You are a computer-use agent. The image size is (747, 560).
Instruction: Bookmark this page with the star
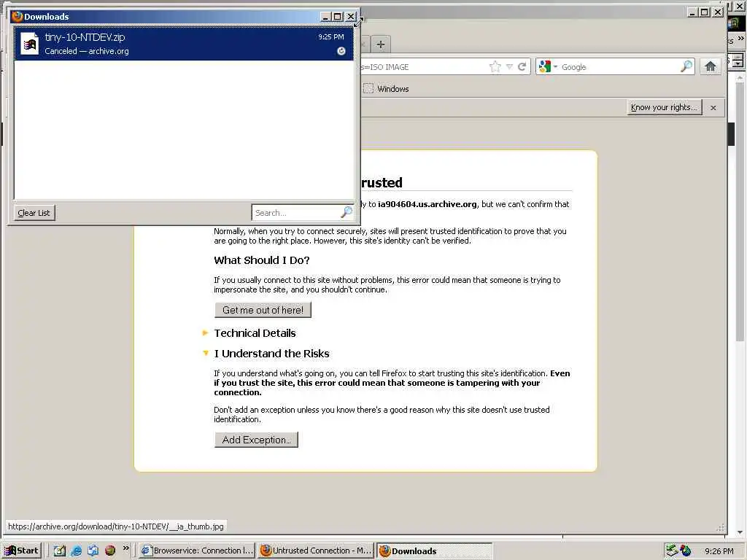[x=495, y=67]
